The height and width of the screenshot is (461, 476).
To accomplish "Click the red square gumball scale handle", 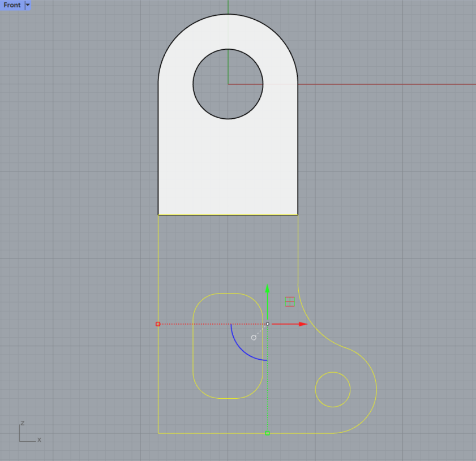I will 158,324.
